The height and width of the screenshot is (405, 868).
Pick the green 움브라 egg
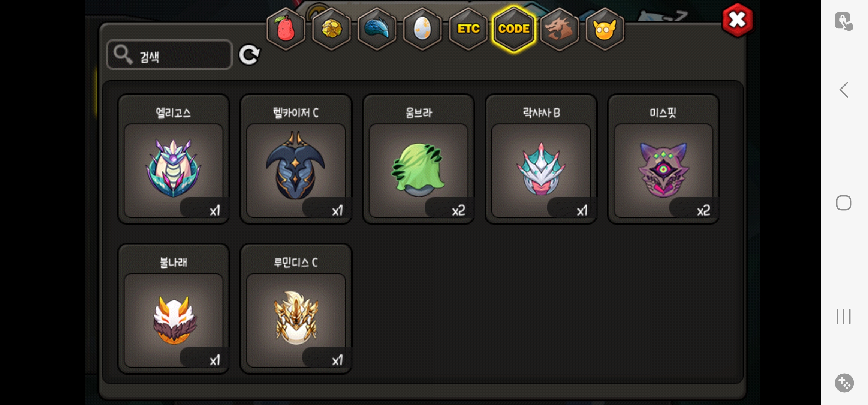(x=419, y=159)
